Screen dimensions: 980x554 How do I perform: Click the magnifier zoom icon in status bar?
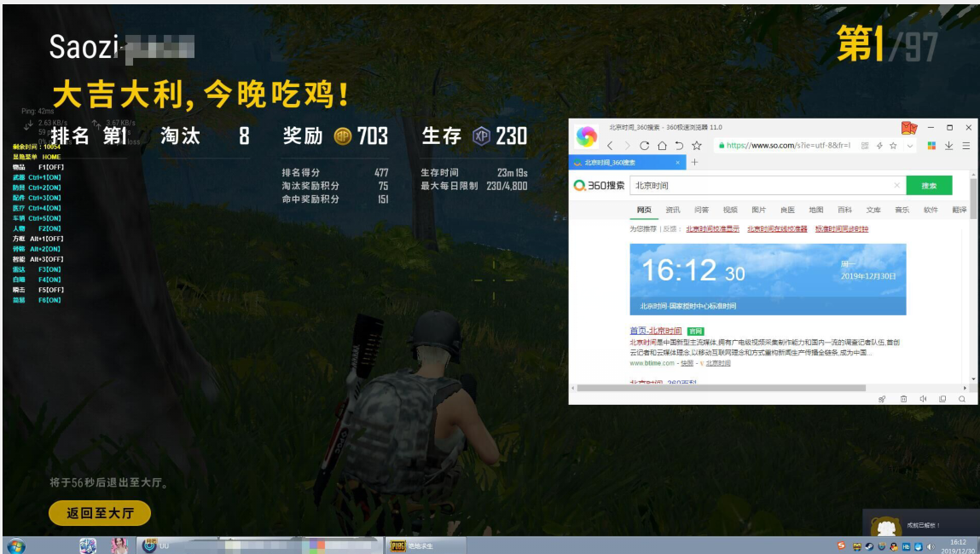(x=962, y=399)
